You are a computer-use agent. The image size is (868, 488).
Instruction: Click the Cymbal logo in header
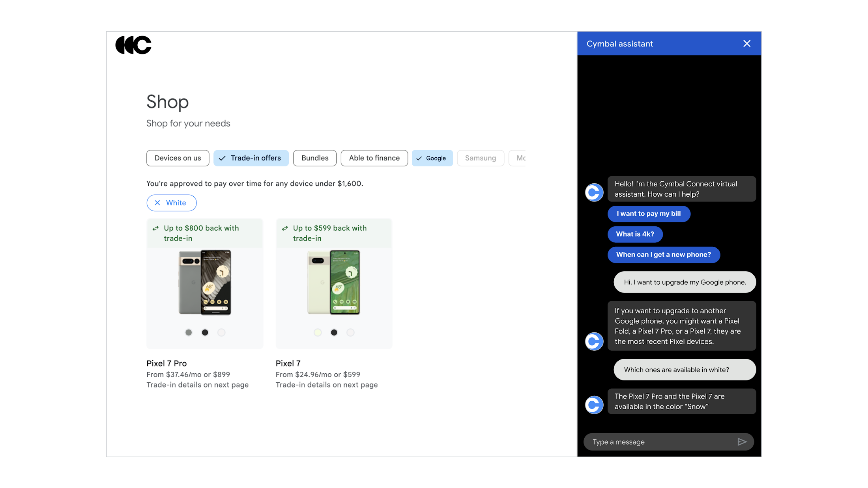click(x=133, y=45)
